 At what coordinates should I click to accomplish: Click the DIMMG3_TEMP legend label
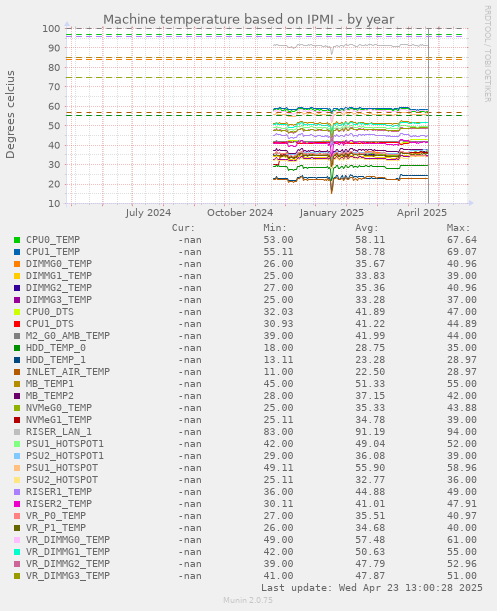pyautogui.click(x=59, y=300)
